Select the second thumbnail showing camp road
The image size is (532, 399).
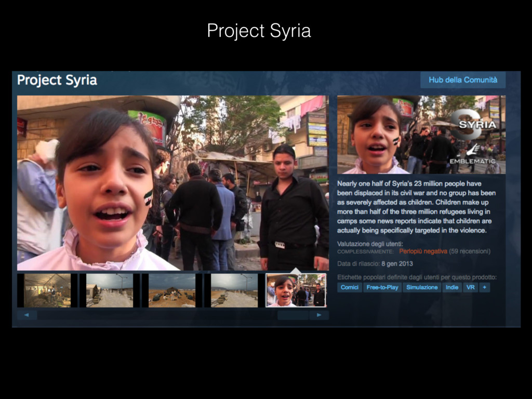(x=110, y=290)
